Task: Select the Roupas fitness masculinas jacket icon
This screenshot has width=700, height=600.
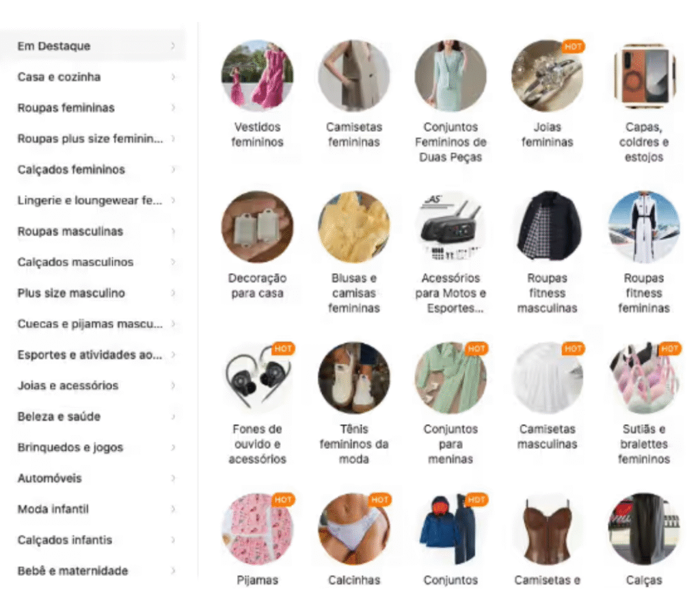Action: (547, 226)
